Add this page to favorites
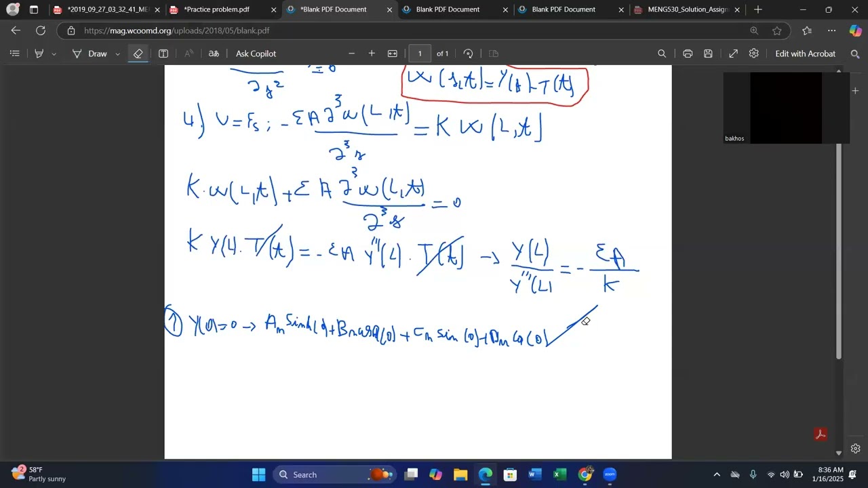The height and width of the screenshot is (488, 868). 776,30
